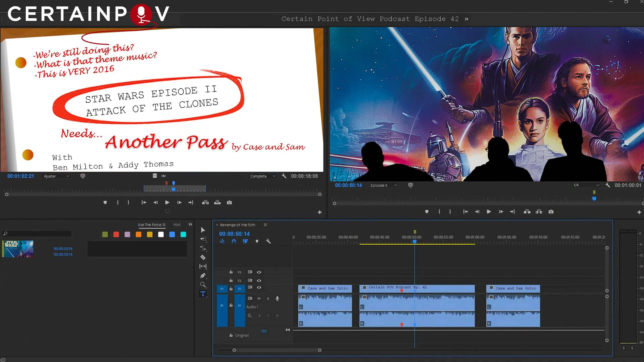This screenshot has height=362, width=644.
Task: Toggle sync lock on track V3
Action: click(250, 272)
